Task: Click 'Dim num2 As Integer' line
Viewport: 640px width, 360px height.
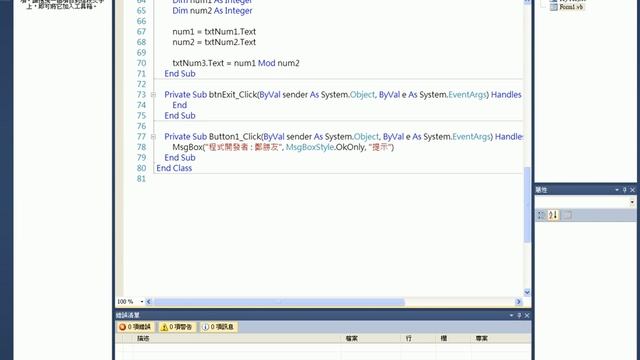Action: (212, 11)
